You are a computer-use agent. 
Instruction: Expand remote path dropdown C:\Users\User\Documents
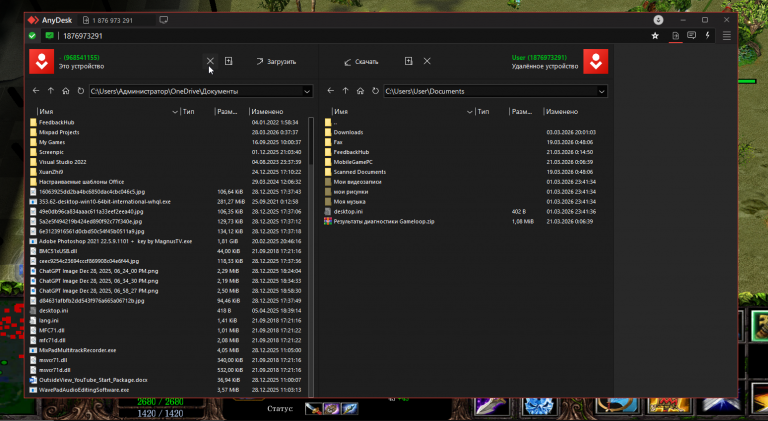point(601,92)
